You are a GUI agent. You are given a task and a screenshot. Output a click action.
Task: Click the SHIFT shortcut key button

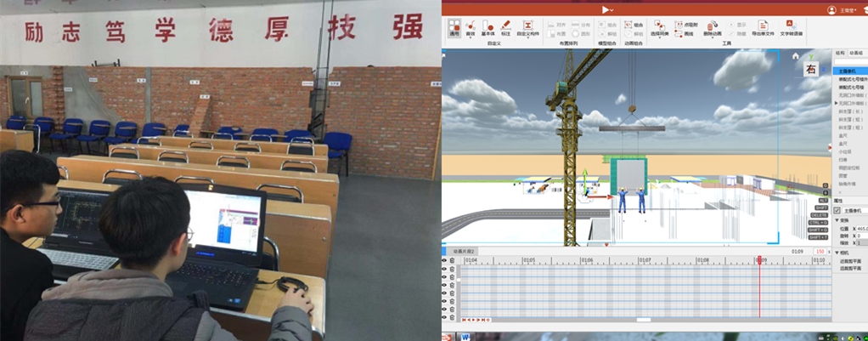821,208
